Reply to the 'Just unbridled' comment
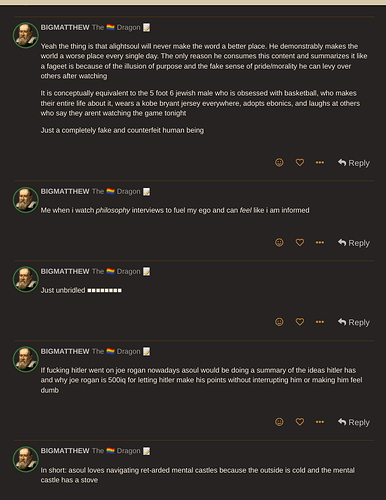This screenshot has width=386, height=500. click(x=354, y=322)
